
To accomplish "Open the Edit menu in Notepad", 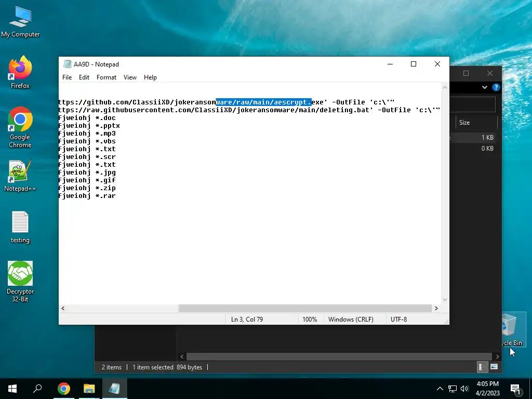I will coord(84,77).
